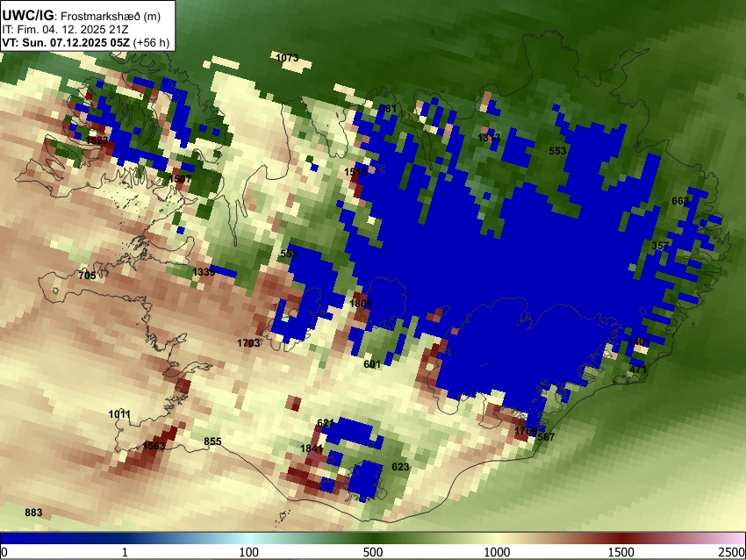Click the 1841 value label
Viewport: 746px width, 560px height.
(312, 449)
